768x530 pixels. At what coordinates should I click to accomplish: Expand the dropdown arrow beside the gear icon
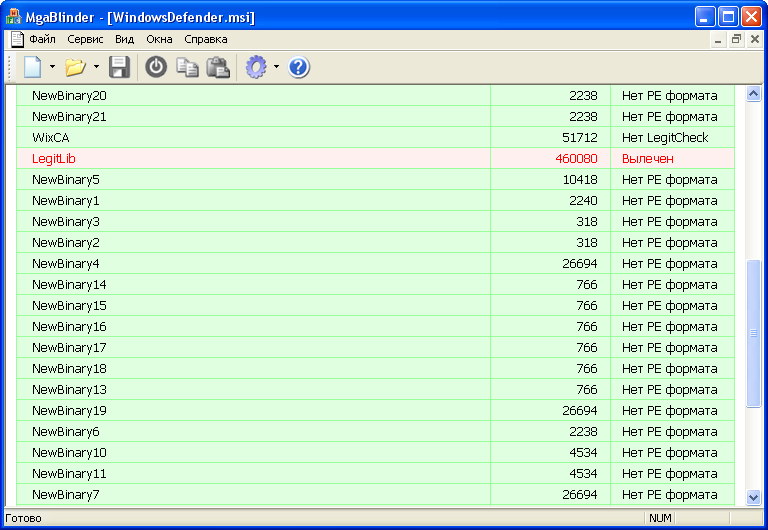(276, 68)
